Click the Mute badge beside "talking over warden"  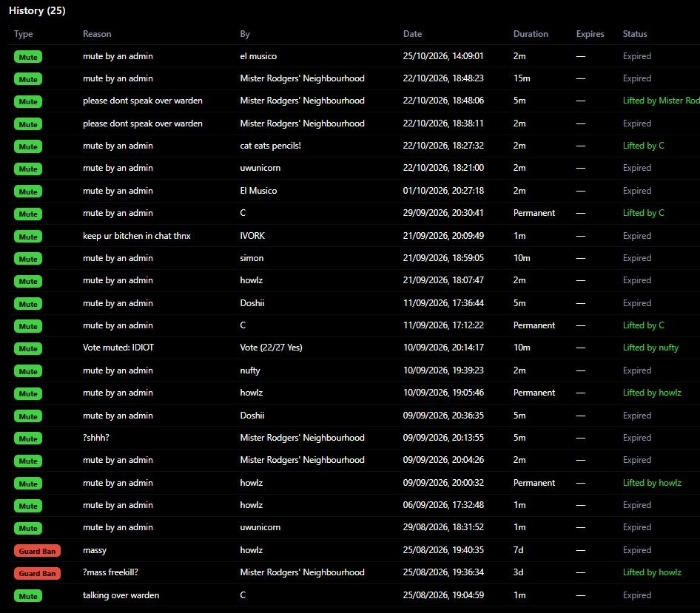click(28, 595)
